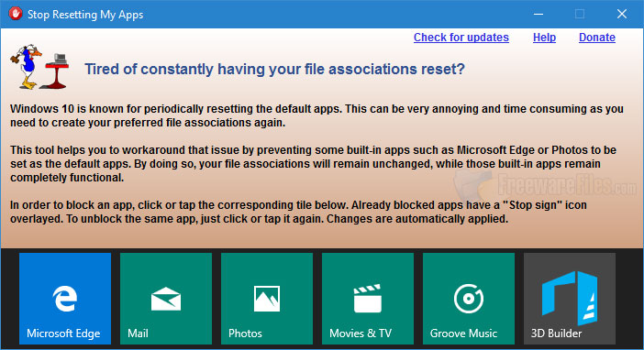
Task: Click the paragraph starting "This tool helps you"
Action: coord(313,164)
